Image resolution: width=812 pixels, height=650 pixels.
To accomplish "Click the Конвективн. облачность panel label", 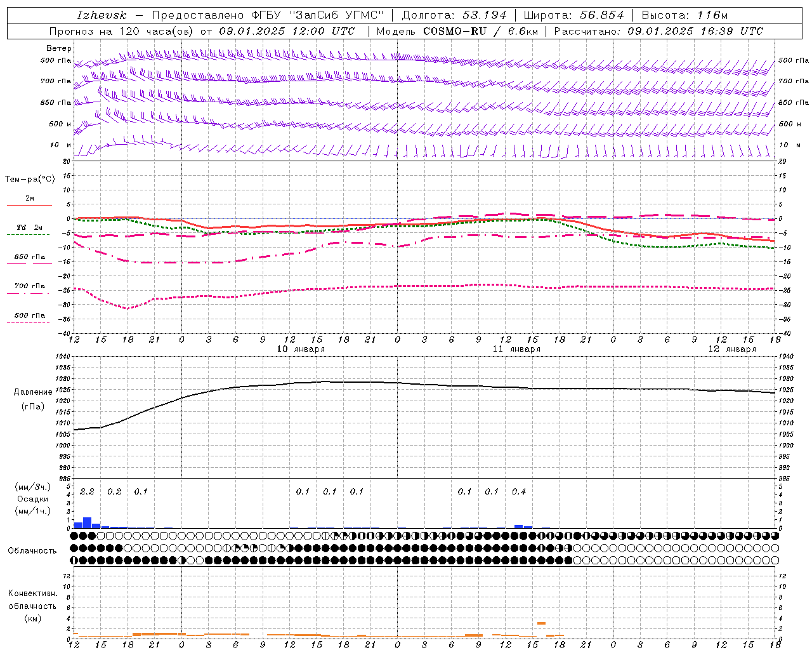I will click(x=32, y=600).
